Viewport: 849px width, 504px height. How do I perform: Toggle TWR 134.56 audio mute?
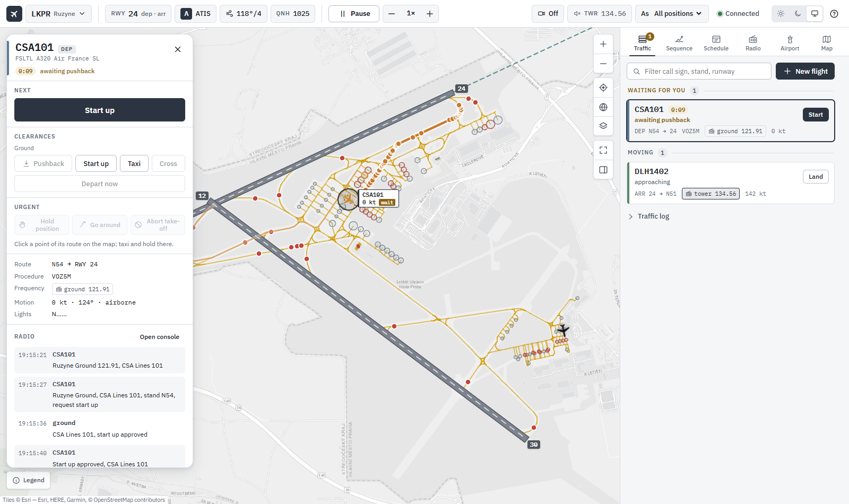(x=599, y=14)
